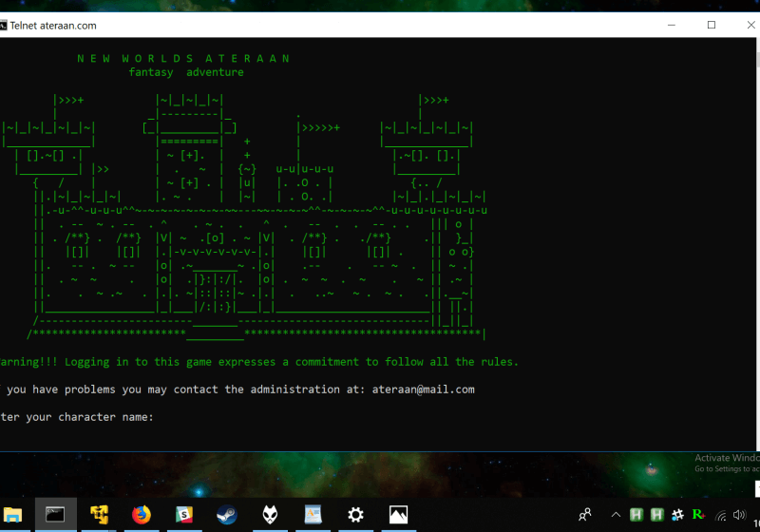
Task: Show hidden system tray icons chevron
Action: click(x=616, y=515)
